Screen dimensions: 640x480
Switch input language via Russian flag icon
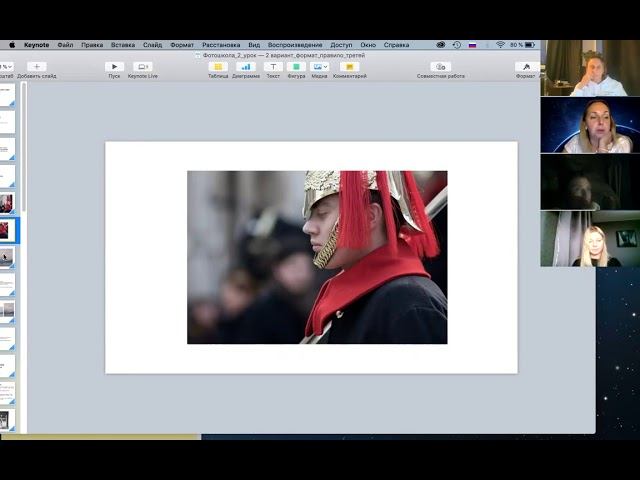[472, 45]
